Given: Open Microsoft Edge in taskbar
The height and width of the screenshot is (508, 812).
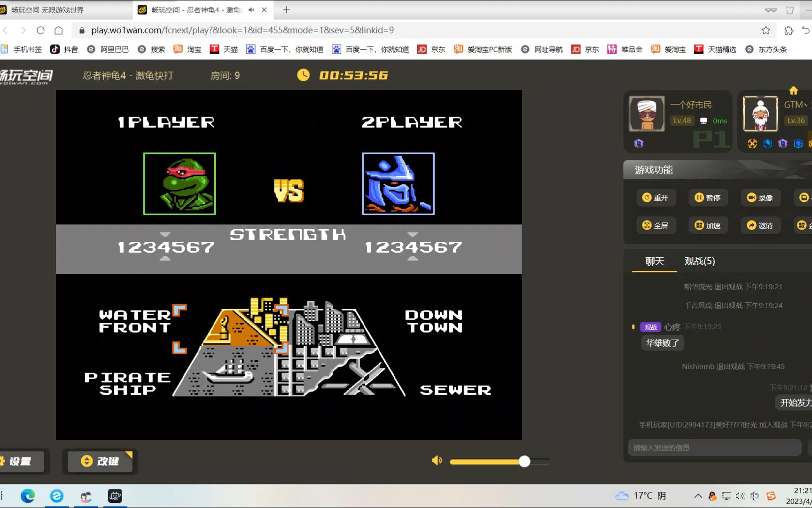Looking at the screenshot, I should pos(28,496).
